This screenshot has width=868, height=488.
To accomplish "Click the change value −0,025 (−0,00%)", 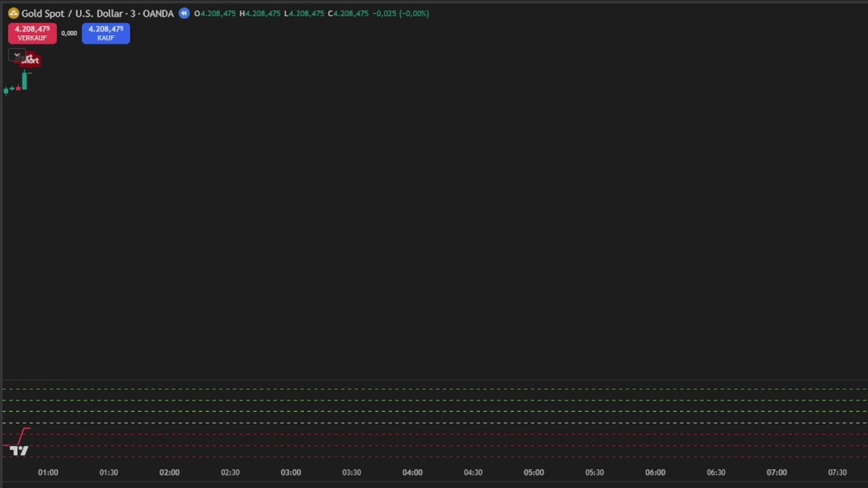I will point(401,14).
